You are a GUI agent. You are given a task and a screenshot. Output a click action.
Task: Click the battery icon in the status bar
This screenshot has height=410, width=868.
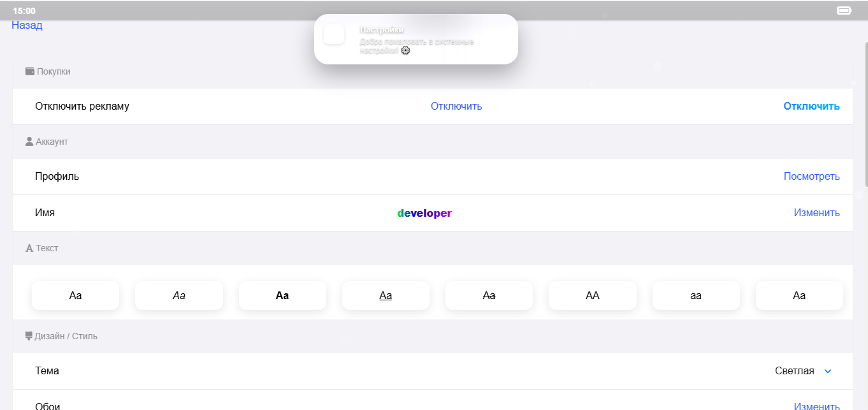click(845, 10)
